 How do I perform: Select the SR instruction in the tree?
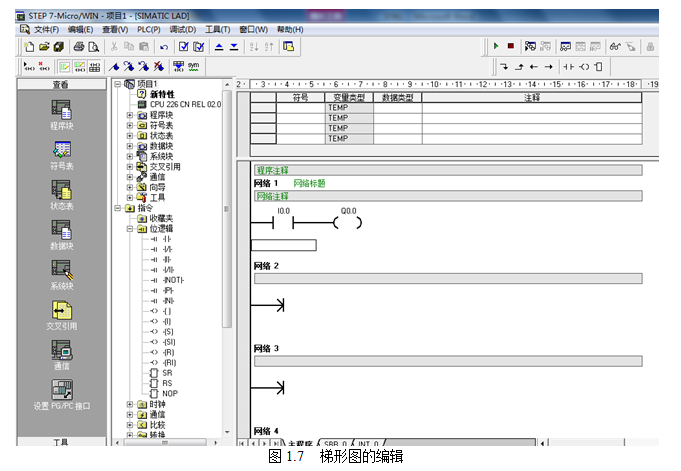[x=167, y=372]
